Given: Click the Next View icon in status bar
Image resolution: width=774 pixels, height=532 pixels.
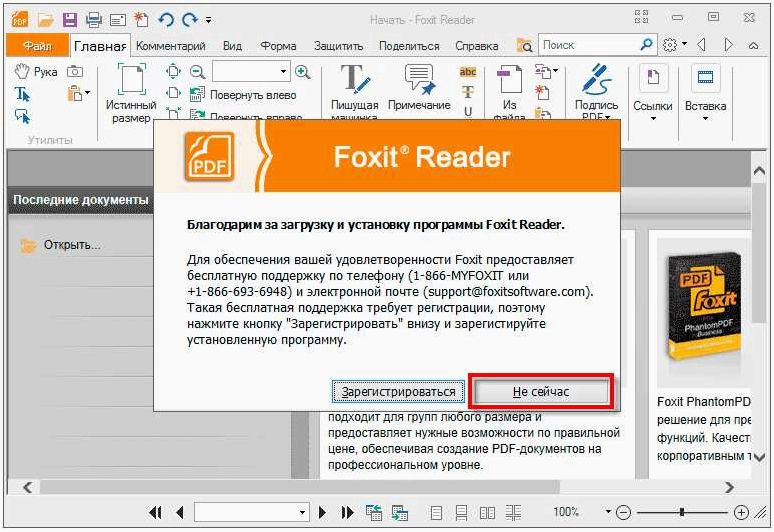Looking at the screenshot, I should pyautogui.click(x=399, y=513).
